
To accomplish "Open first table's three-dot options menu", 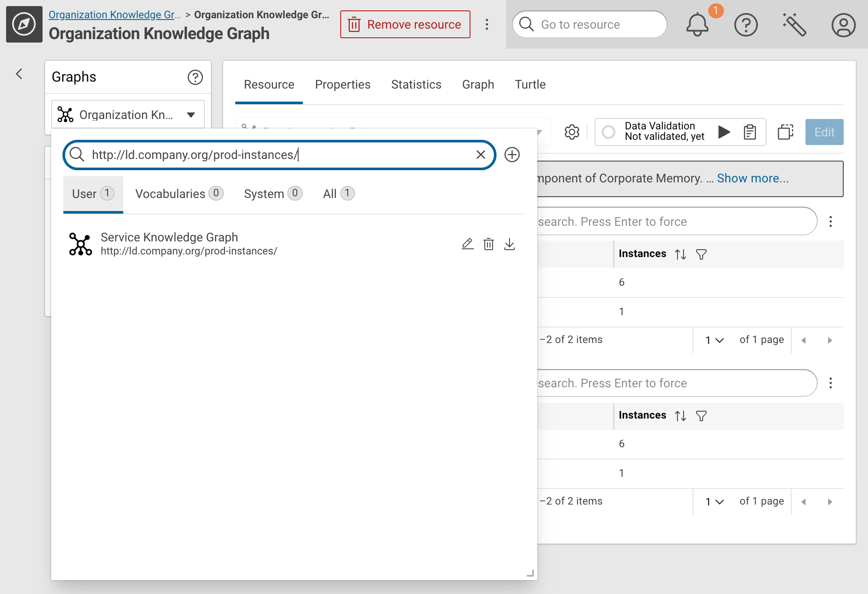I will 831,221.
